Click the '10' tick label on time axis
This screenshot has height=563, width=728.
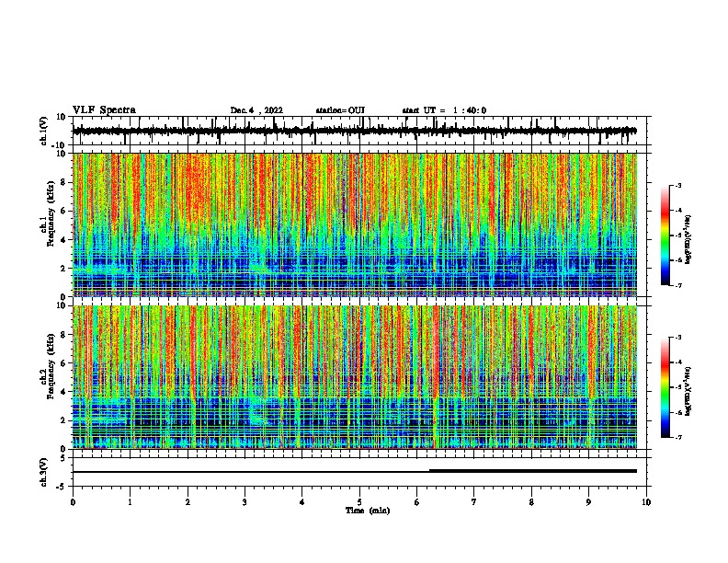pyautogui.click(x=646, y=502)
